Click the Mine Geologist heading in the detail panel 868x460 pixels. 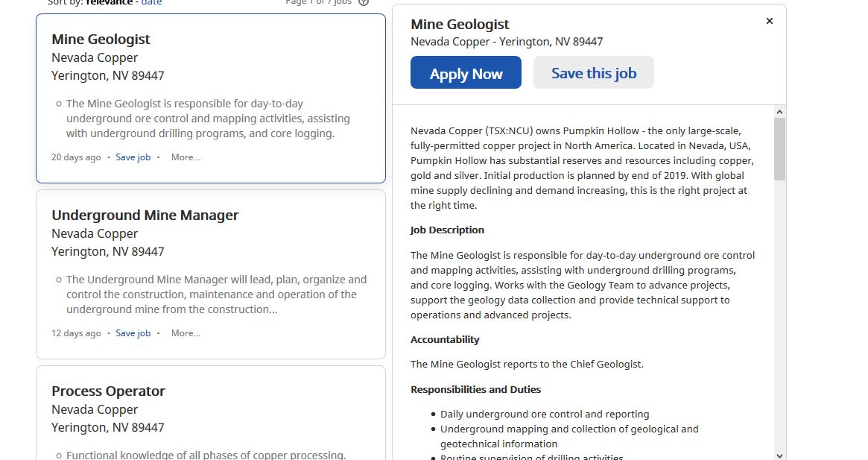(x=460, y=25)
